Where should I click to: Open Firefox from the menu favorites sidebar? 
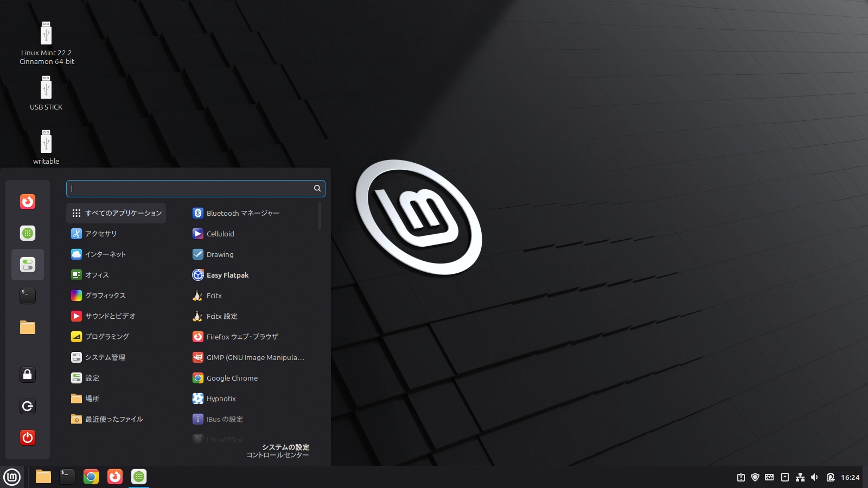(x=28, y=202)
